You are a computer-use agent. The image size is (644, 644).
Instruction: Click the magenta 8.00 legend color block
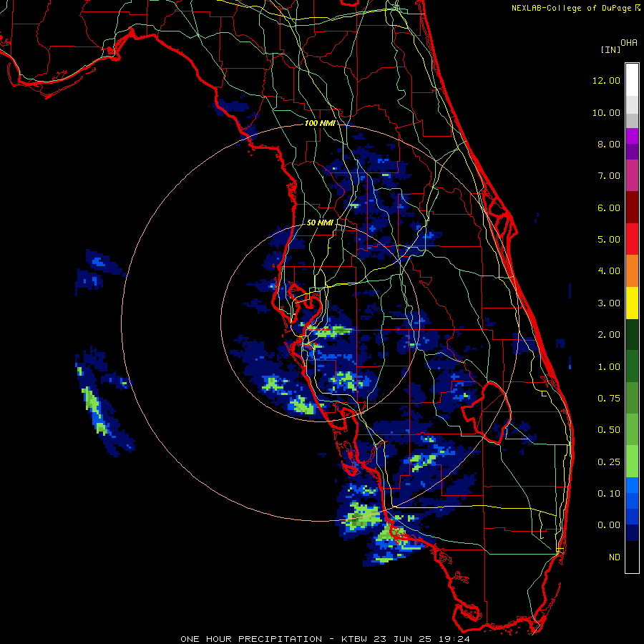[x=632, y=136]
